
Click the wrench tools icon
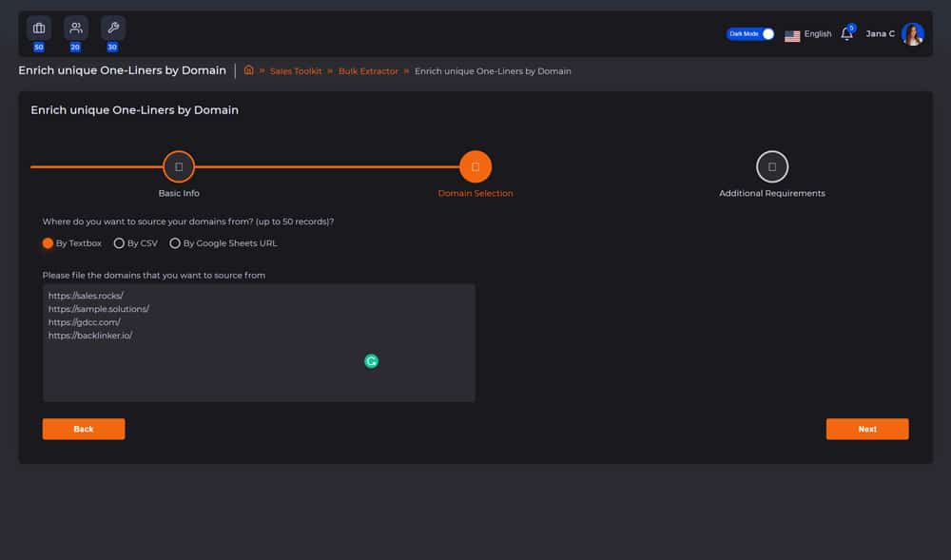point(113,28)
